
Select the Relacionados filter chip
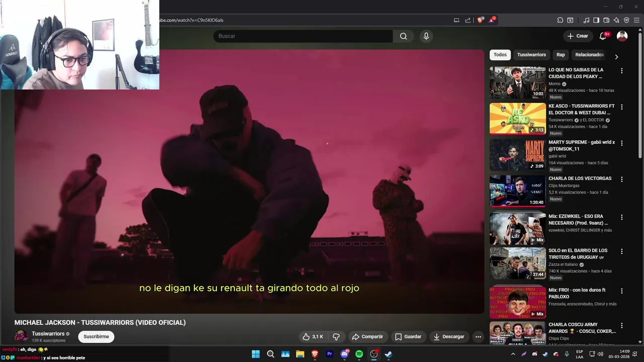[589, 55]
